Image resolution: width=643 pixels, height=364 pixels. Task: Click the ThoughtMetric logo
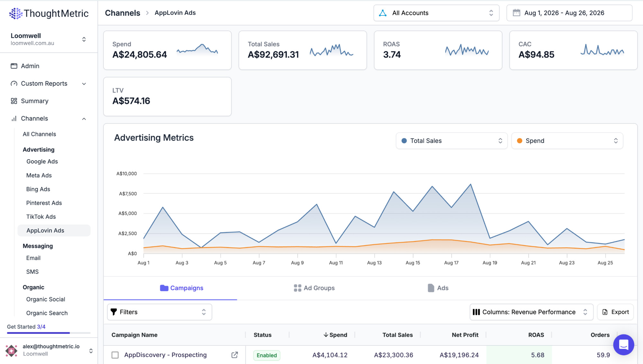pyautogui.click(x=49, y=13)
